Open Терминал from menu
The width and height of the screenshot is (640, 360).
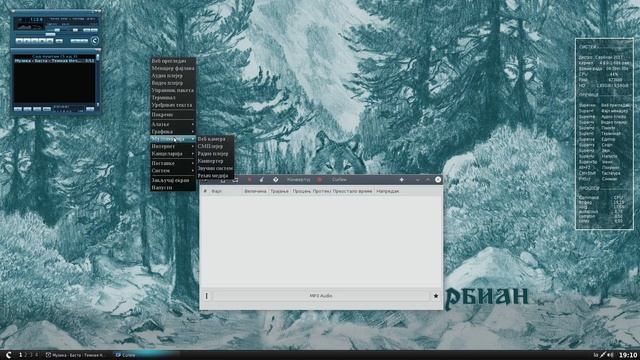(173, 98)
